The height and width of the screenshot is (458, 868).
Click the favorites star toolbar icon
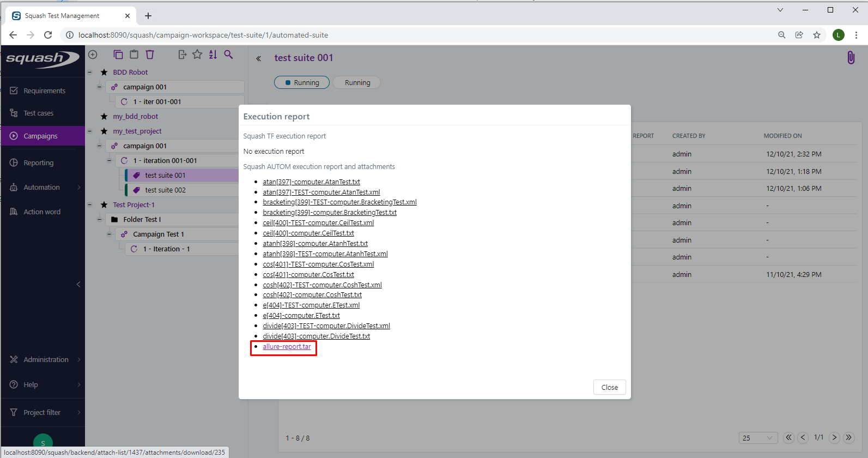pyautogui.click(x=197, y=55)
